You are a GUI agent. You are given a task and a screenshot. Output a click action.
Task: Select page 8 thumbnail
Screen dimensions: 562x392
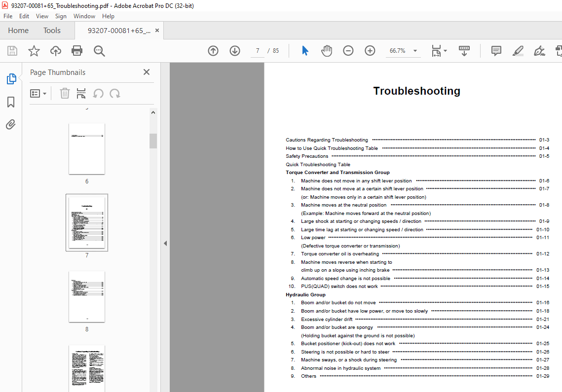[x=87, y=296]
